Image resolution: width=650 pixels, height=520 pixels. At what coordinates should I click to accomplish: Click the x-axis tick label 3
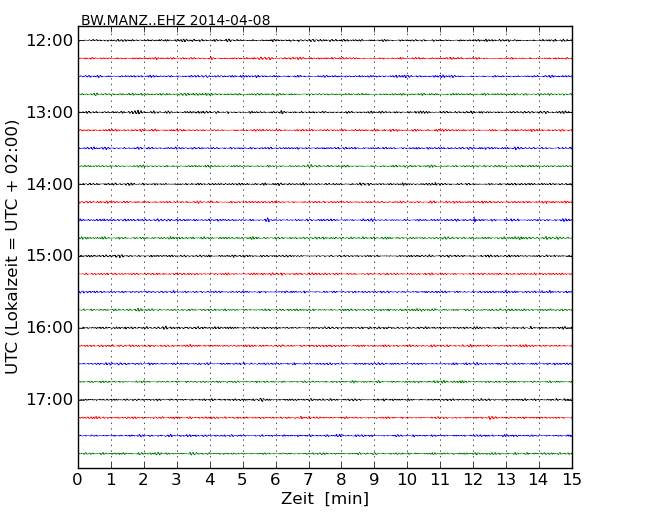[177, 480]
